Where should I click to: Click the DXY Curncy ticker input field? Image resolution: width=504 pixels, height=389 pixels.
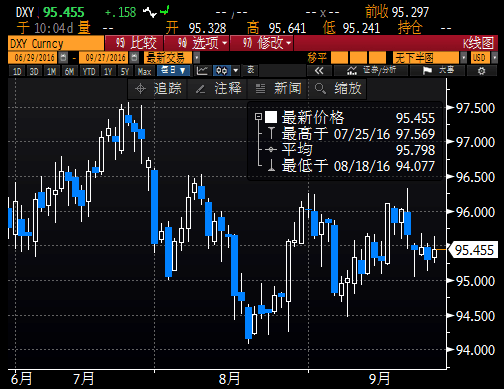[x=56, y=44]
